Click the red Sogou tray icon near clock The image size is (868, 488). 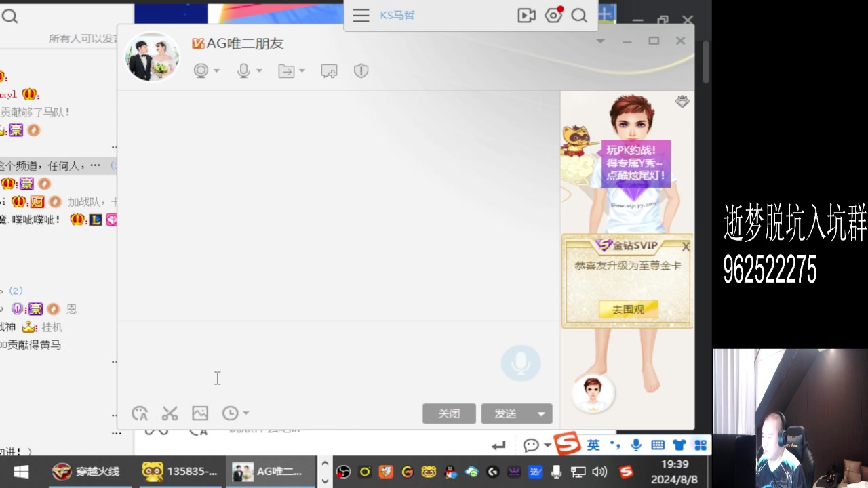(626, 472)
